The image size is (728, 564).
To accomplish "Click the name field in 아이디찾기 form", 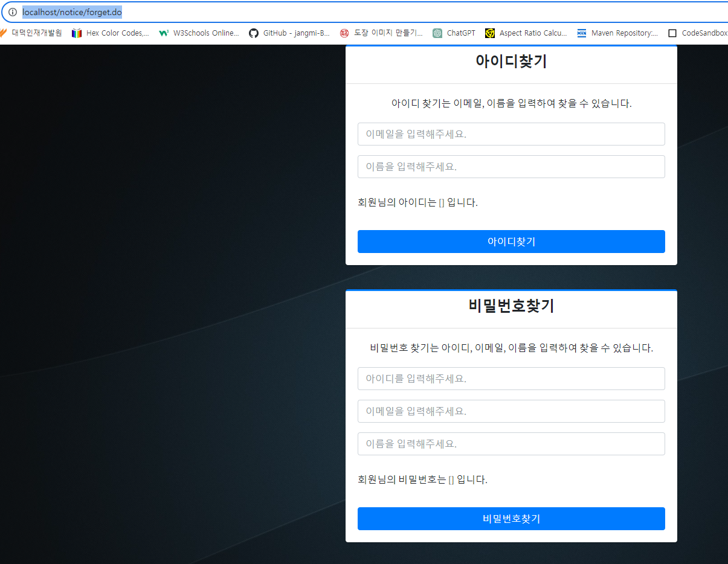I will [x=511, y=167].
